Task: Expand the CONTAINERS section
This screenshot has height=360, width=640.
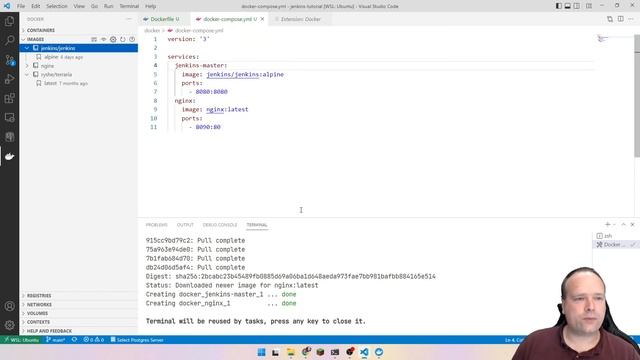Action: pos(79,30)
